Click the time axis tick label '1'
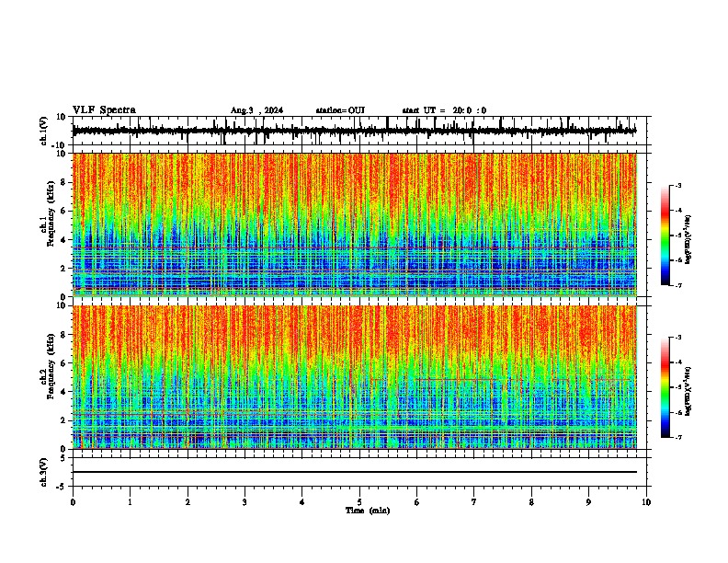The image size is (728, 563). (x=130, y=502)
